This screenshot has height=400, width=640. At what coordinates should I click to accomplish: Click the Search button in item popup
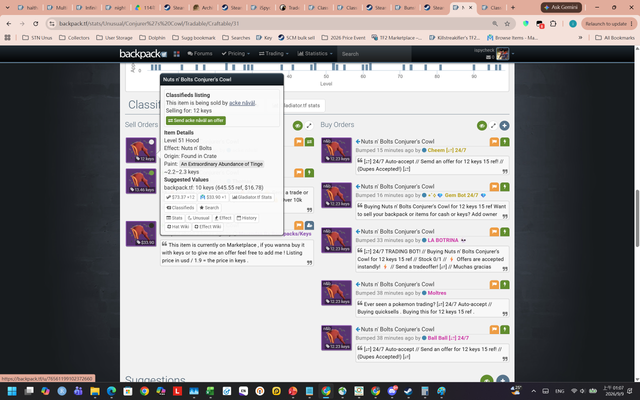pyautogui.click(x=209, y=208)
